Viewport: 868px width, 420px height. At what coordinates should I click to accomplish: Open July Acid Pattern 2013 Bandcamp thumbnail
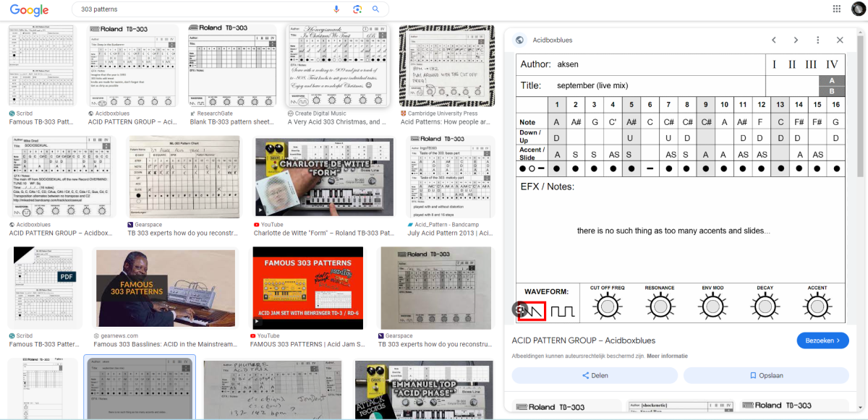(x=450, y=176)
